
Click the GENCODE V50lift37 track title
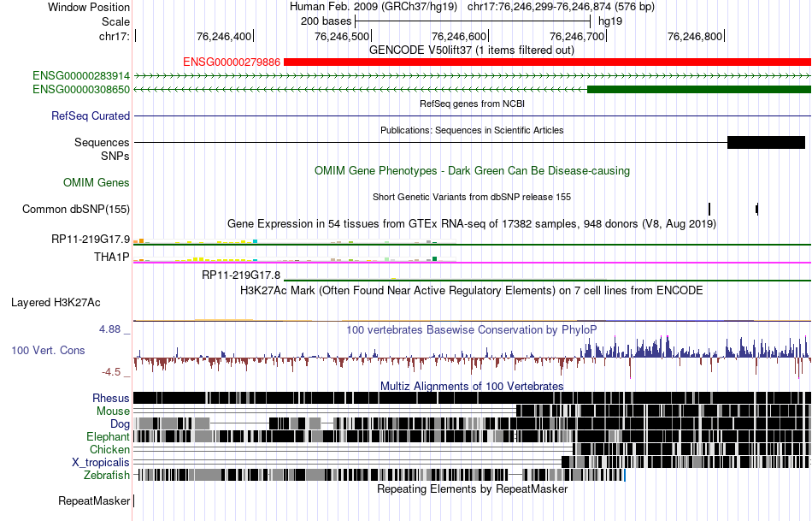(x=472, y=50)
